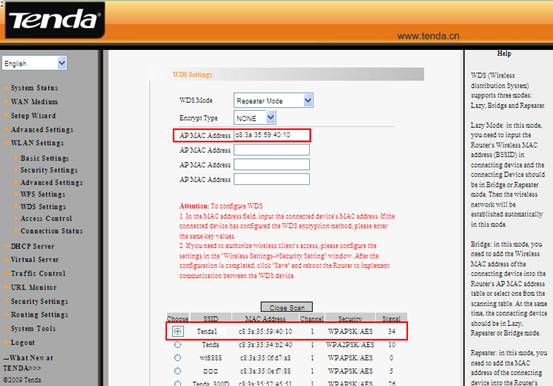Select the Tenda1 radio button
Screen dimensions: 553x386
point(178,331)
